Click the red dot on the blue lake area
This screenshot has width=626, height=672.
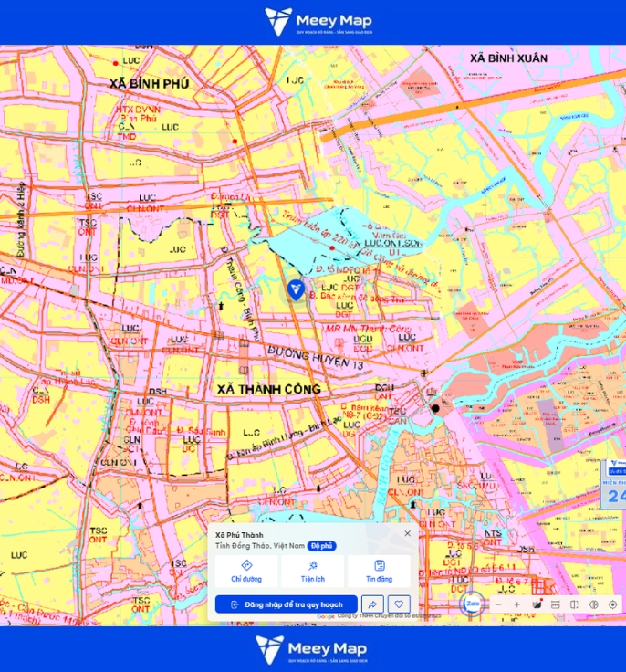(x=332, y=247)
